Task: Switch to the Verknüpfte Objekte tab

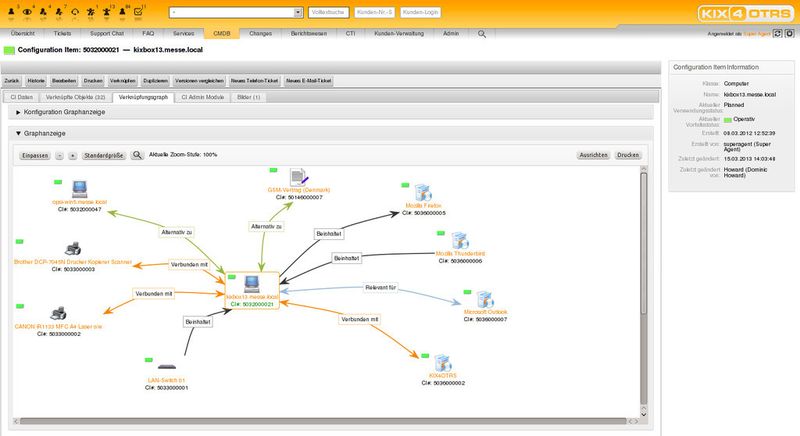Action: [x=76, y=97]
